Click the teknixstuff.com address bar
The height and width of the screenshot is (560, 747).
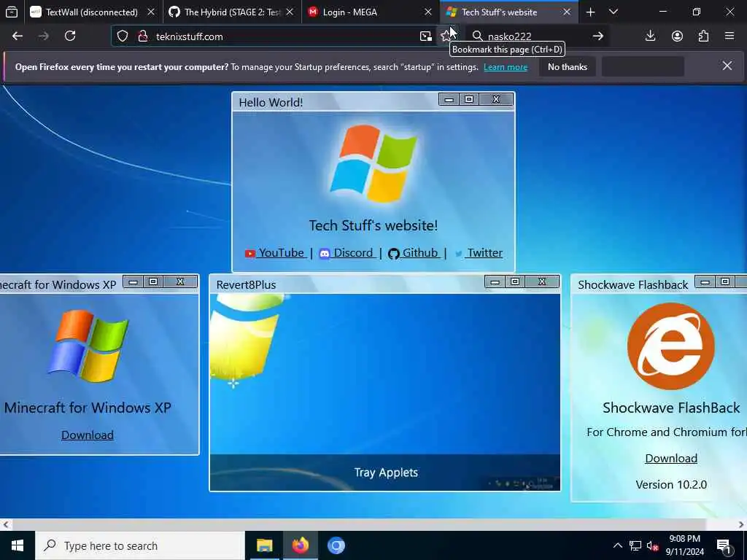tap(285, 36)
